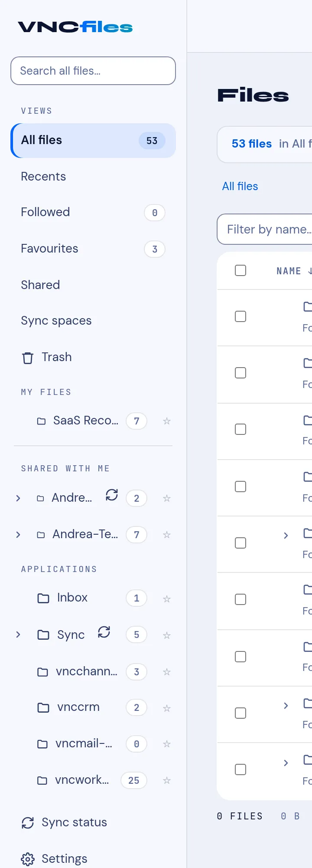Star the vncchann… folder
This screenshot has width=312, height=868.
click(166, 672)
